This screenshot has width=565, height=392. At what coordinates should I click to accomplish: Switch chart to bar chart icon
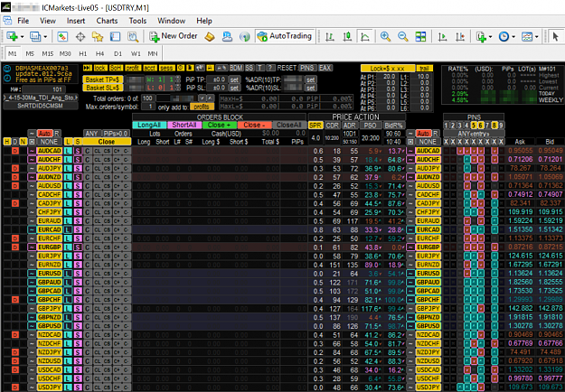[330, 36]
